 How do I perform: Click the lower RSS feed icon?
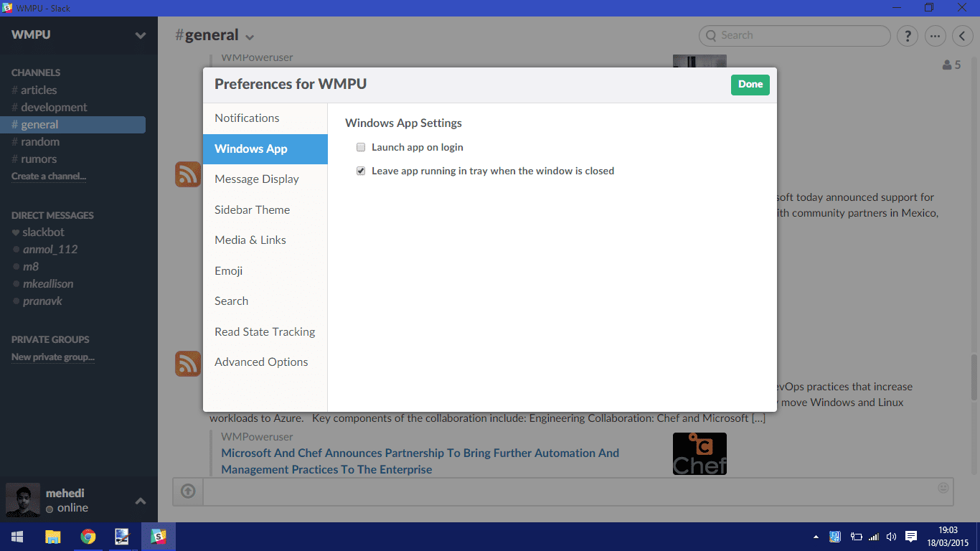188,364
